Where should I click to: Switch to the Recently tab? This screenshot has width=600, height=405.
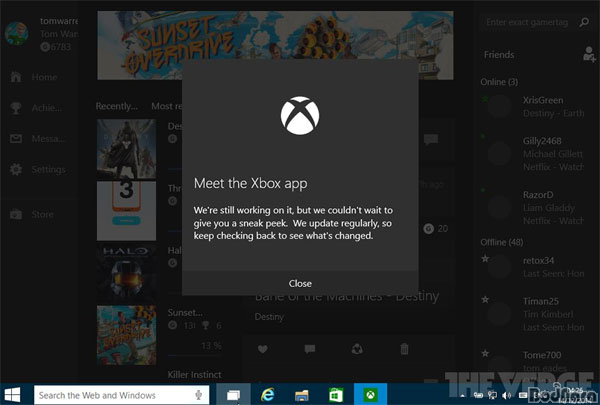click(x=116, y=106)
